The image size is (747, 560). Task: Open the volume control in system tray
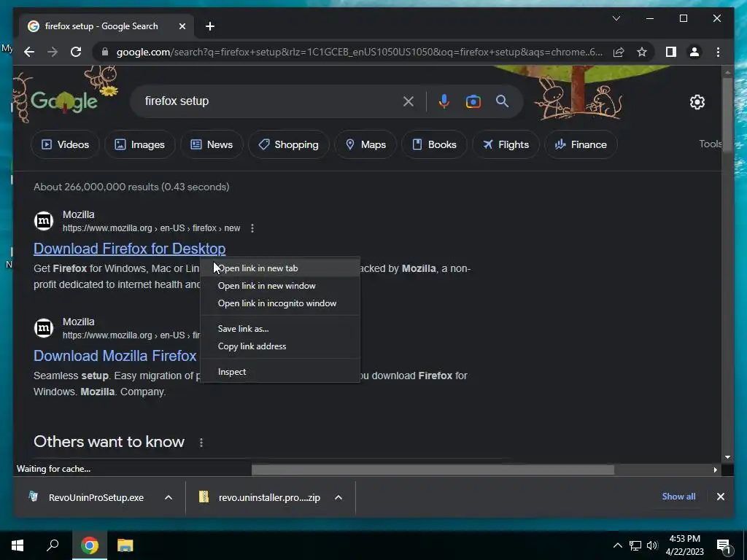652,545
